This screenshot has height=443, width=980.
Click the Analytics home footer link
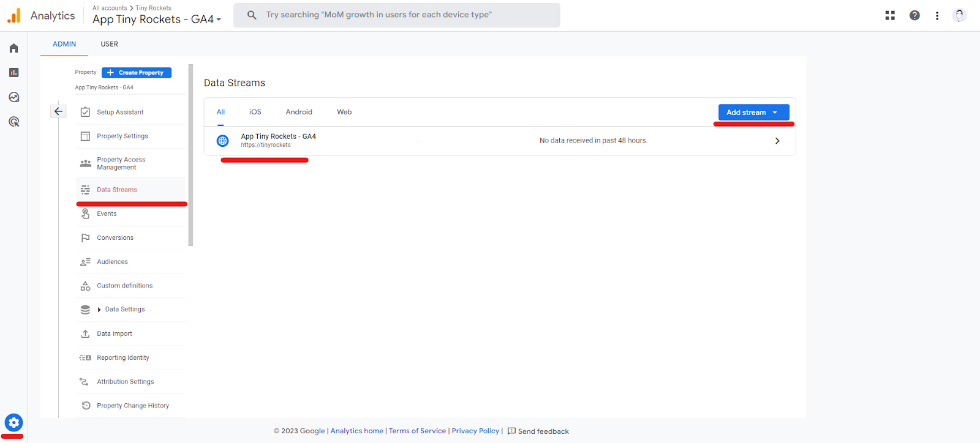click(356, 431)
